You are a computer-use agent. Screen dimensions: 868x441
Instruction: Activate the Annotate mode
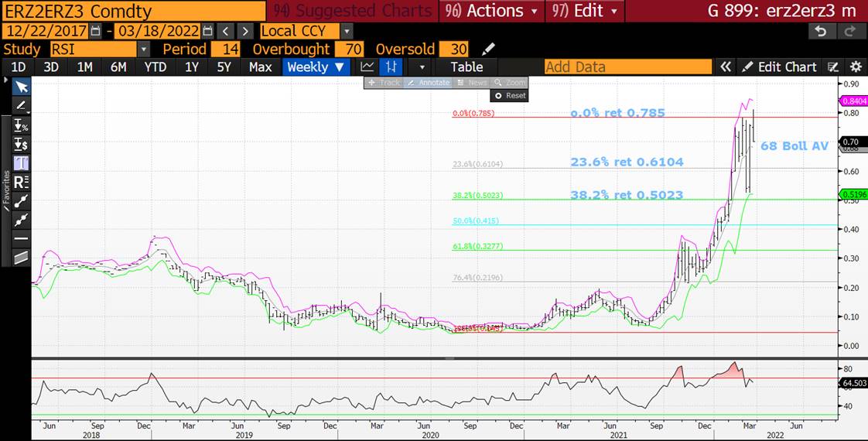point(427,83)
